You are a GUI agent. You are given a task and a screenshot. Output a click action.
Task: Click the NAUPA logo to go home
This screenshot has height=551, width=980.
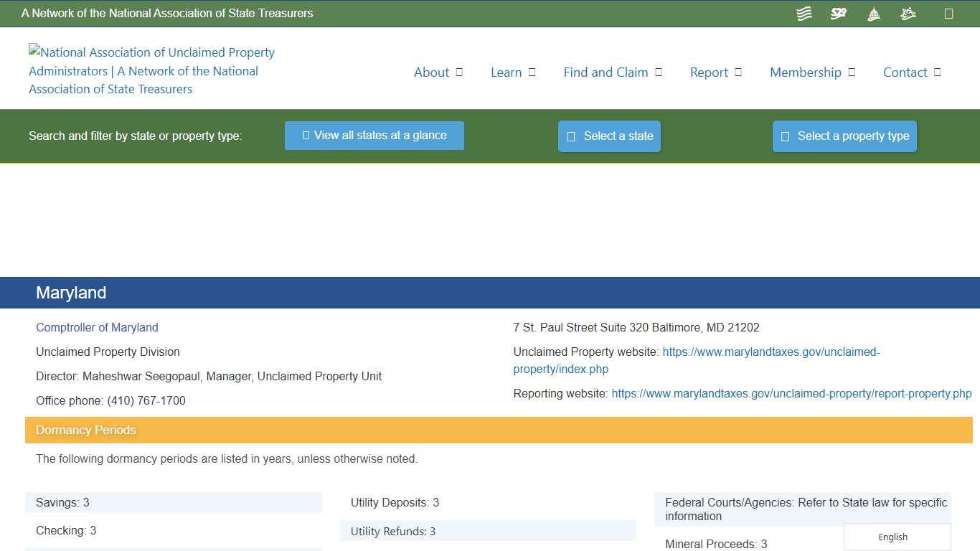(x=151, y=70)
